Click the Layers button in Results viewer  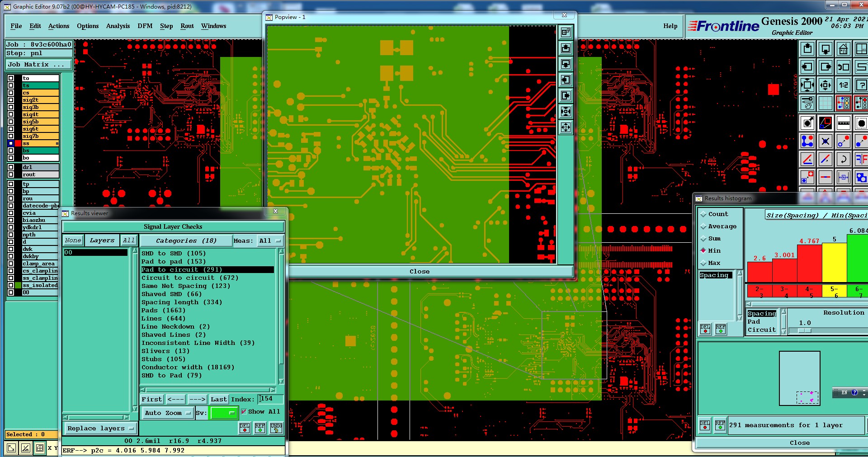pos(102,240)
